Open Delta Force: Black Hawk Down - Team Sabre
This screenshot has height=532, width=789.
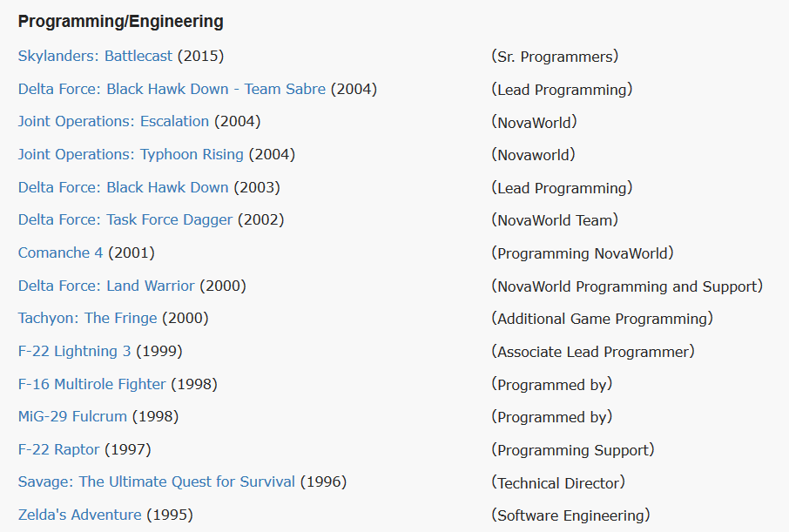tap(172, 89)
